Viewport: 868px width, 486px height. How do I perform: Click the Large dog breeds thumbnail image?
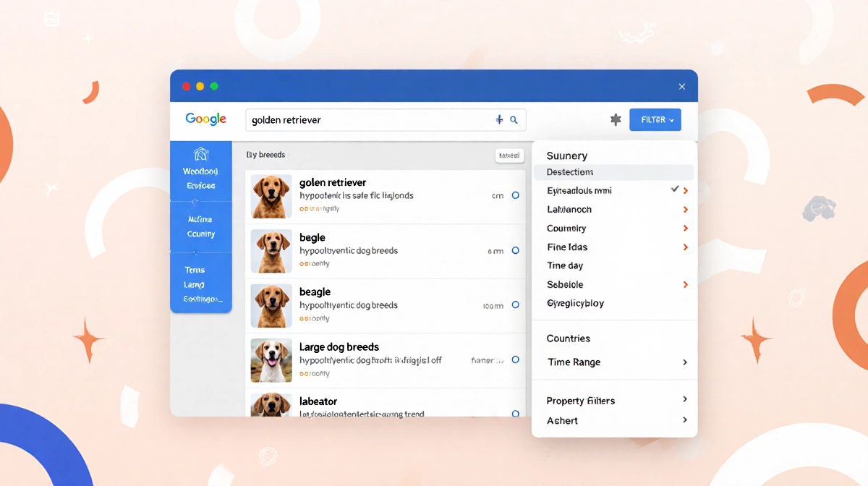tap(271, 359)
